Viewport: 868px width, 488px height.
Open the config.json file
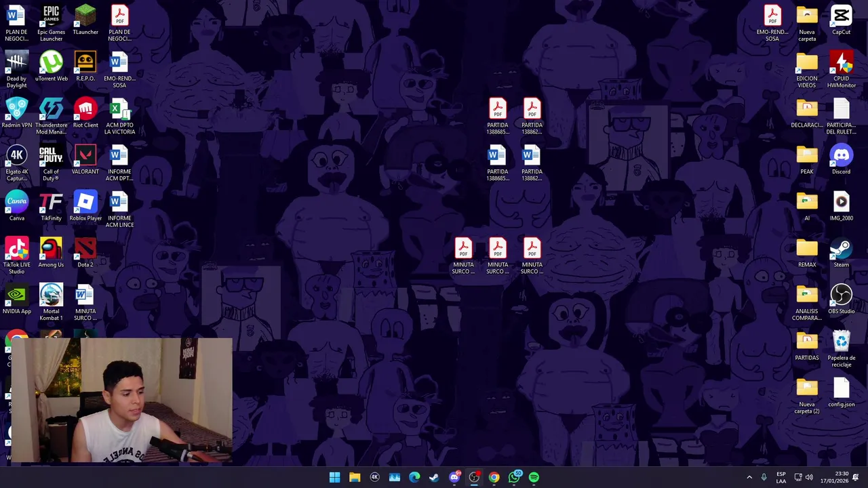(x=841, y=392)
